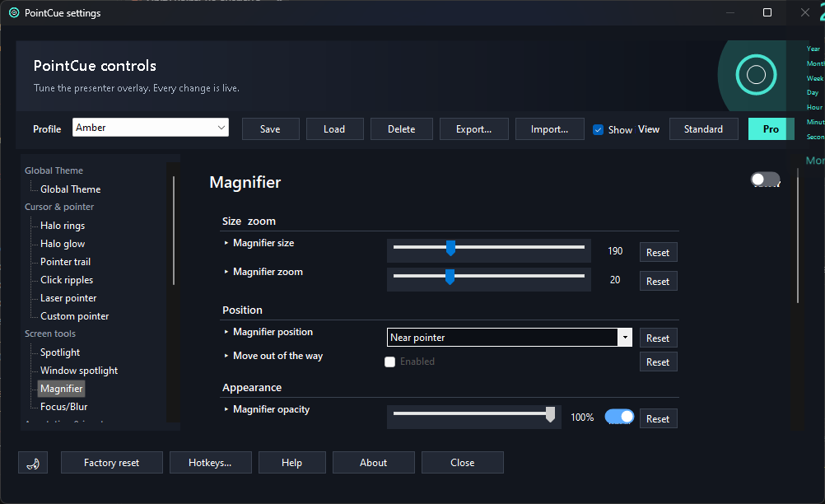Click the Magnifier size value 190
825x504 pixels.
tap(615, 251)
